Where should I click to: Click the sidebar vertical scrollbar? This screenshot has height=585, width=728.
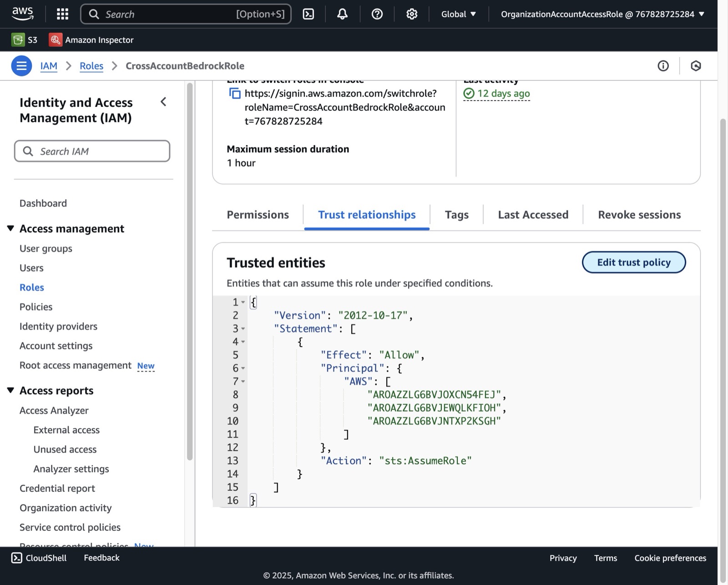pos(190,271)
